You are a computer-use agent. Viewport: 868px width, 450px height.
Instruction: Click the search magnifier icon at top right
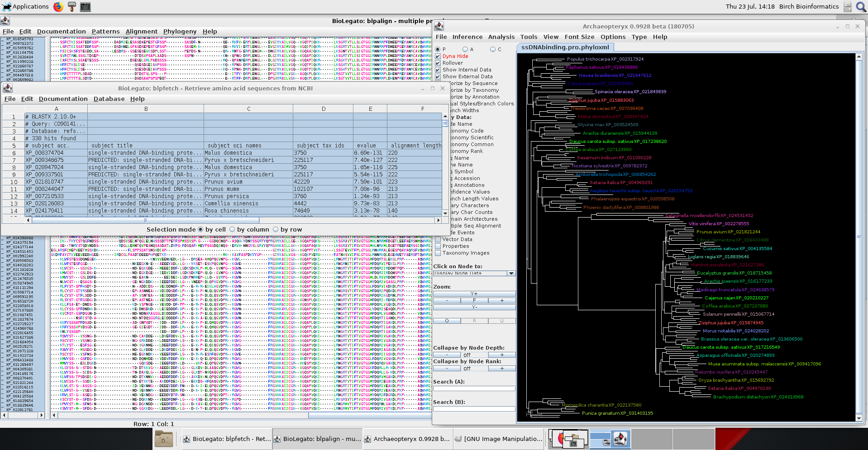click(x=861, y=7)
